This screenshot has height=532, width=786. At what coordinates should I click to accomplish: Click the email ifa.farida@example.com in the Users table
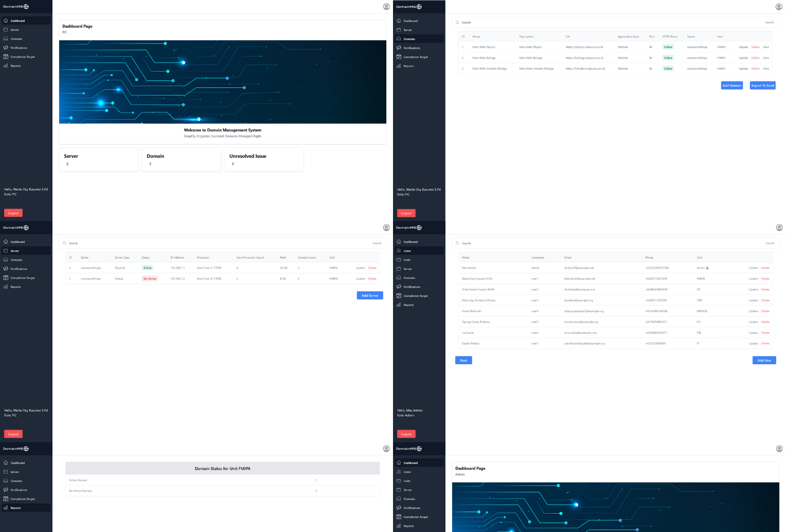click(x=580, y=290)
